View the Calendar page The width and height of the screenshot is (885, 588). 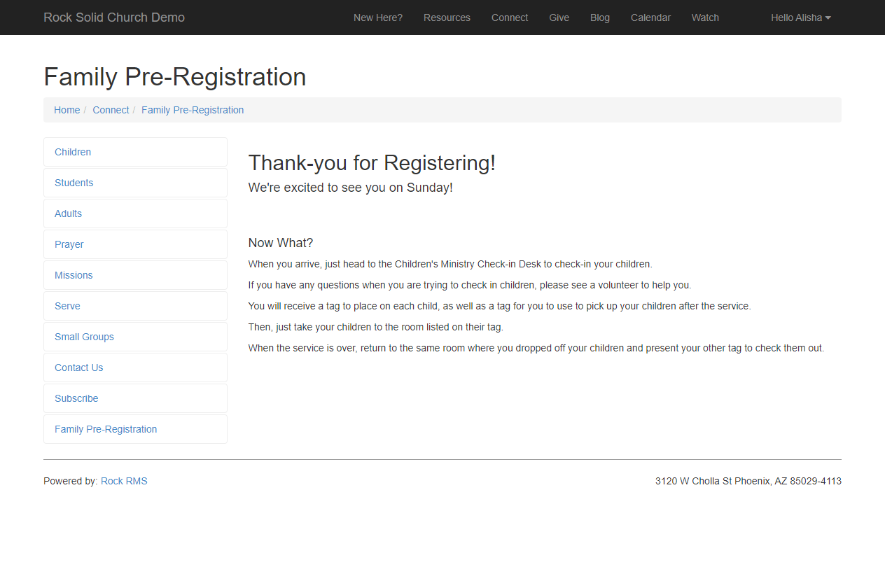(650, 17)
